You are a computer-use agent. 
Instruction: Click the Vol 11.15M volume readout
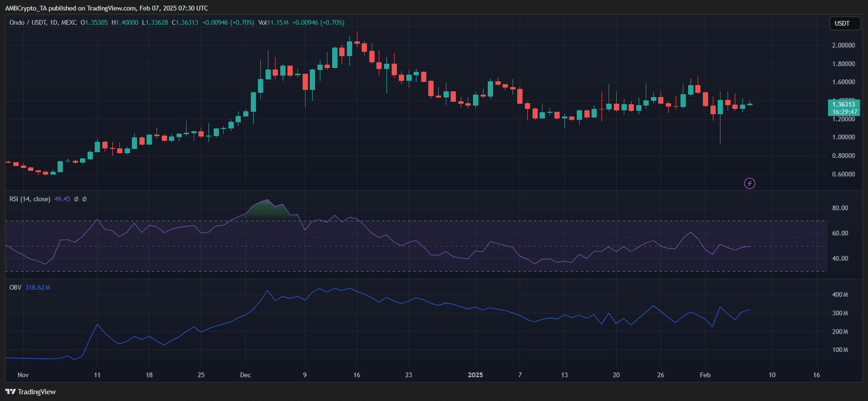(273, 22)
